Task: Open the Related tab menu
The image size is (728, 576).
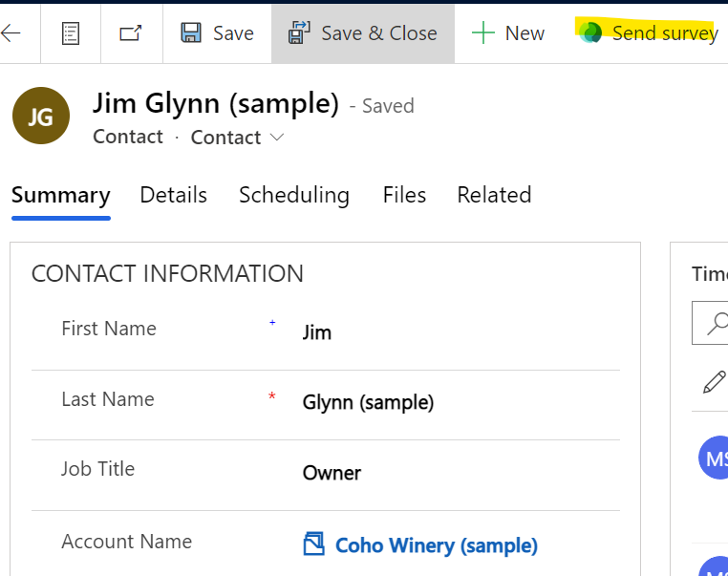Action: click(x=494, y=196)
